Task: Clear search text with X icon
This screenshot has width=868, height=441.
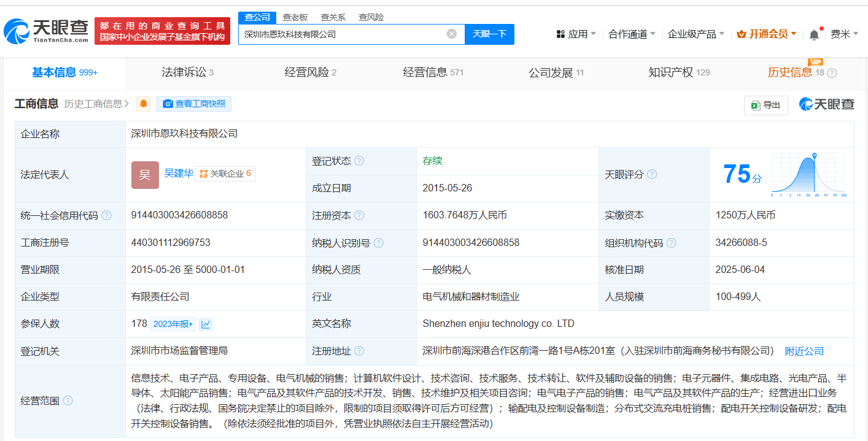Action: point(452,34)
